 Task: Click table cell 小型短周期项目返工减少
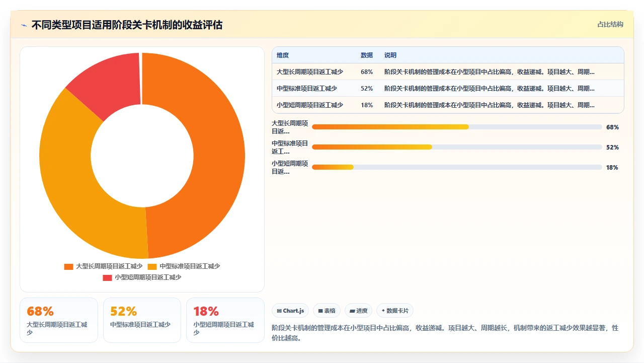click(310, 105)
